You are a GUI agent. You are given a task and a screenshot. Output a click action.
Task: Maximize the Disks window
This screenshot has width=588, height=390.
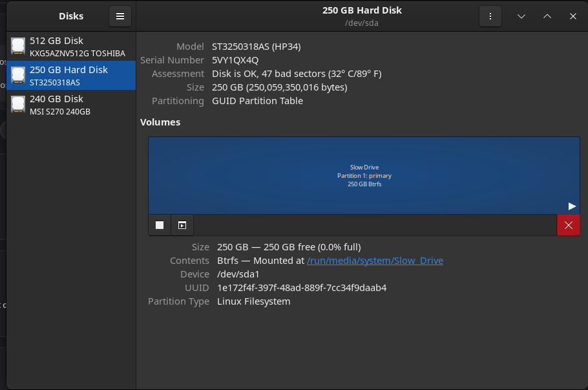point(547,16)
